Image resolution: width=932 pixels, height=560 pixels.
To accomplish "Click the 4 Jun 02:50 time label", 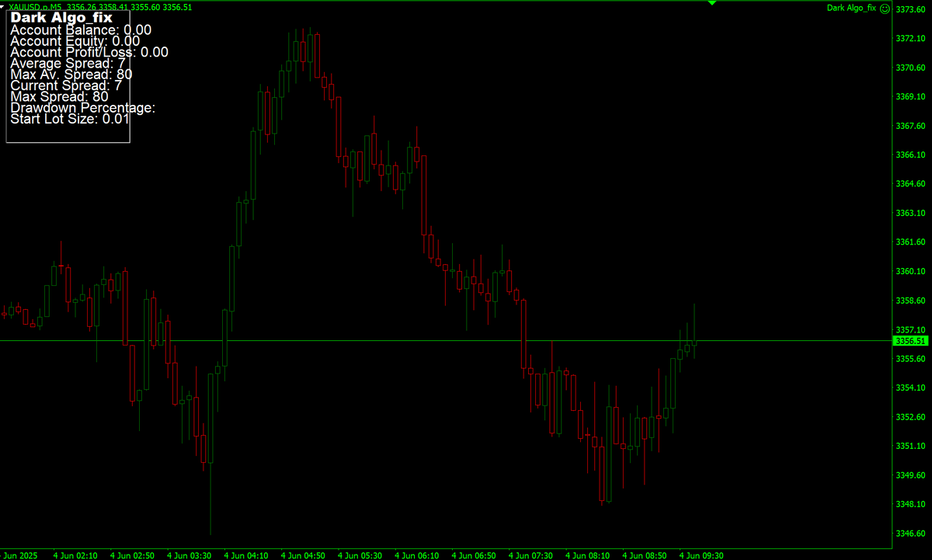I will pos(132,556).
